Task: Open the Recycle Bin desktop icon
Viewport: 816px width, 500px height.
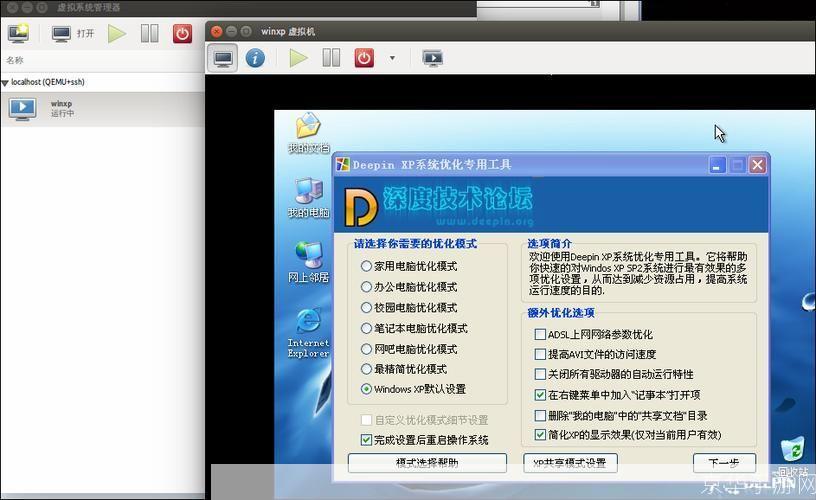Action: (x=793, y=458)
